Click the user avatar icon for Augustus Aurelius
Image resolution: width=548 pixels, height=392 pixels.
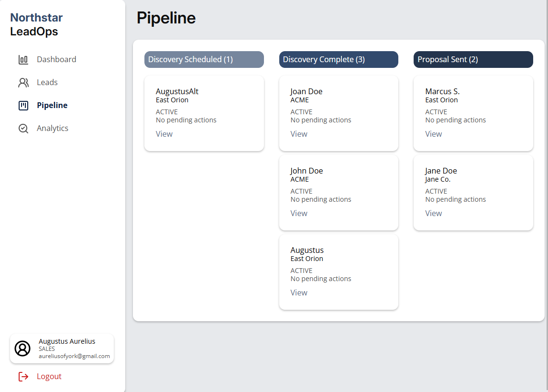coord(22,348)
